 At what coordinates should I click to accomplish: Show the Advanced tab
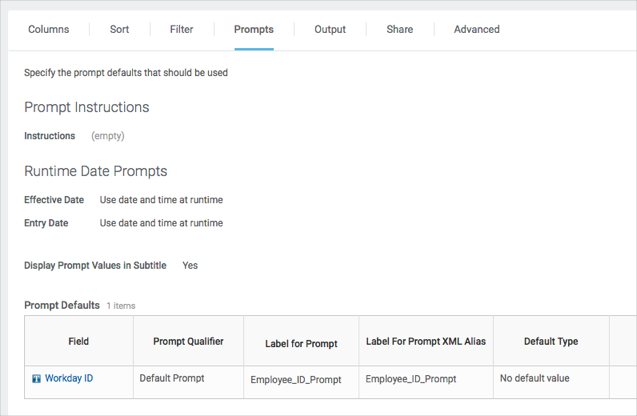[477, 29]
